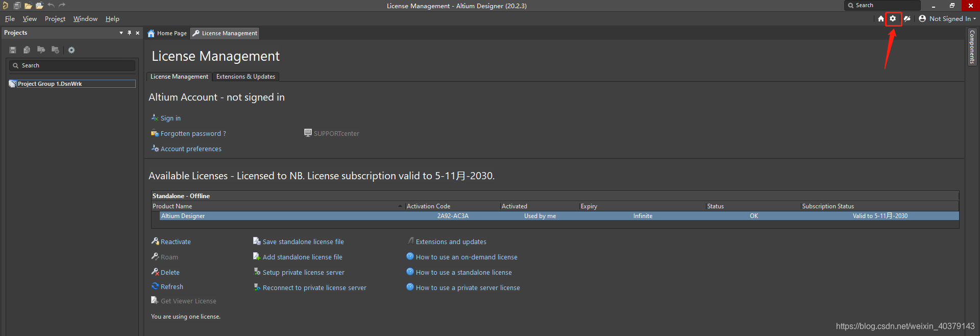The width and height of the screenshot is (980, 336).
Task: Click the Reactivate license link
Action: click(176, 242)
